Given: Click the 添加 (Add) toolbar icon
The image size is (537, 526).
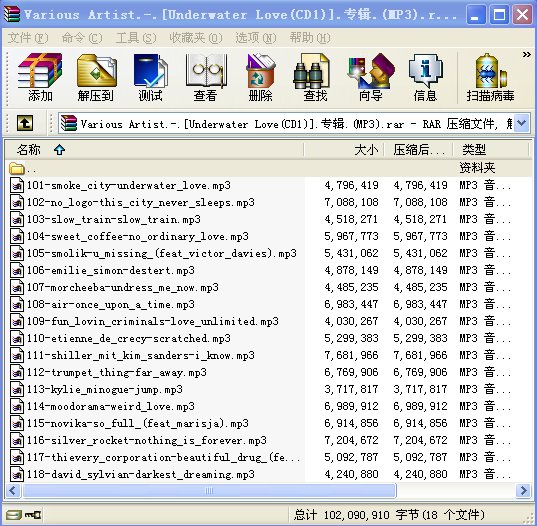Looking at the screenshot, I should 40,77.
